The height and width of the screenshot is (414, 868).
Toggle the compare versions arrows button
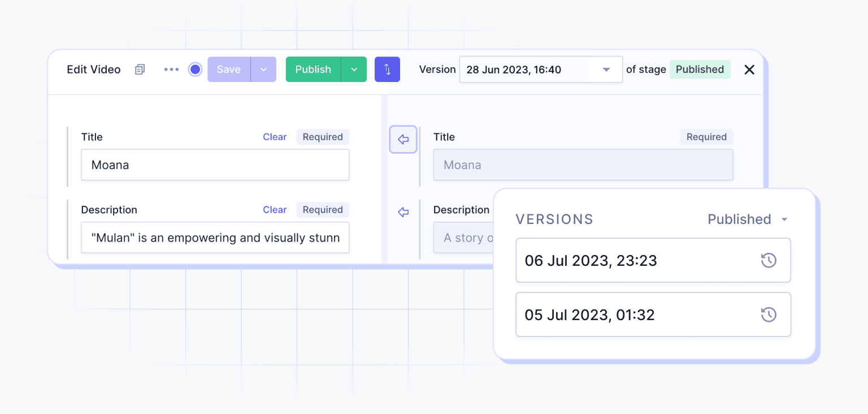pos(387,70)
